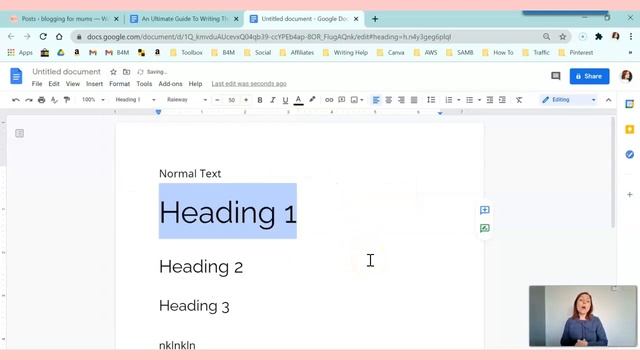Expand numbered list options arrow
The width and height of the screenshot is (640, 360).
(458, 100)
